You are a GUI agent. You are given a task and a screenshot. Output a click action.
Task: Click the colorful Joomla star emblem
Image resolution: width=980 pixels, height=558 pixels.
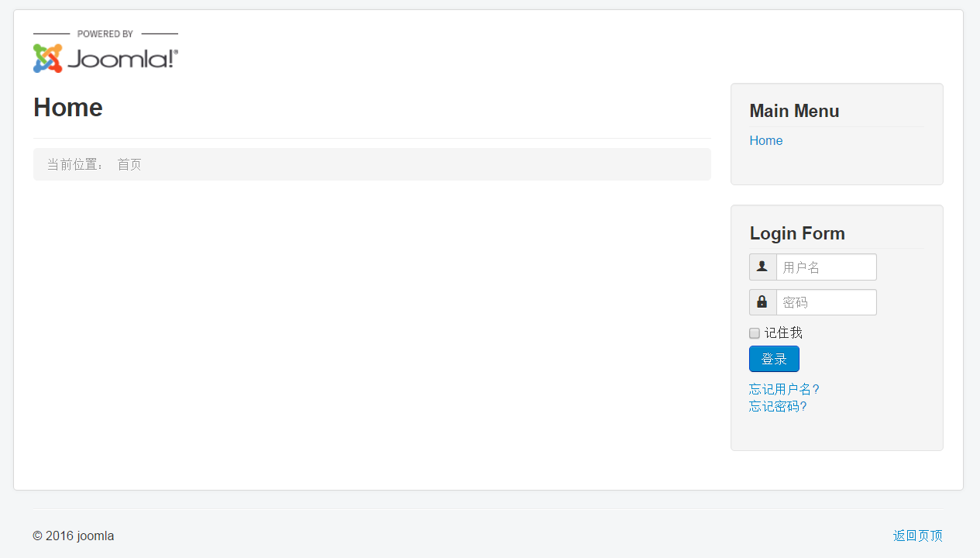pos(47,58)
